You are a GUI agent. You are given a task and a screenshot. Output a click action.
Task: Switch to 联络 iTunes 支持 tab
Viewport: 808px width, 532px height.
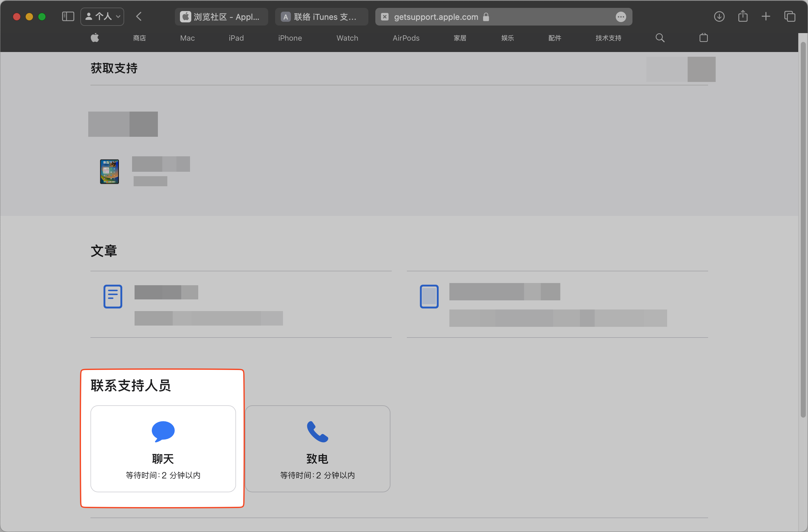[321, 17]
